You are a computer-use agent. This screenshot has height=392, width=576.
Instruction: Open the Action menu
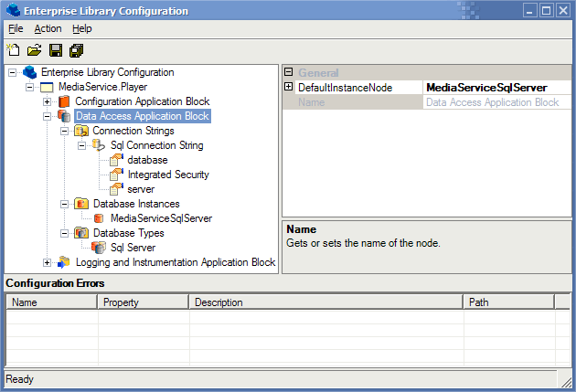[48, 28]
